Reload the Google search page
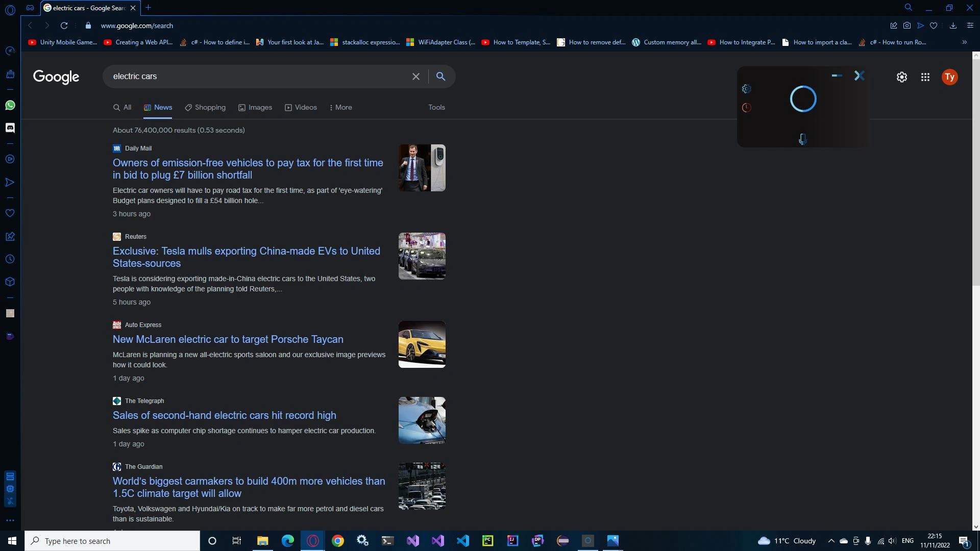 (x=64, y=26)
